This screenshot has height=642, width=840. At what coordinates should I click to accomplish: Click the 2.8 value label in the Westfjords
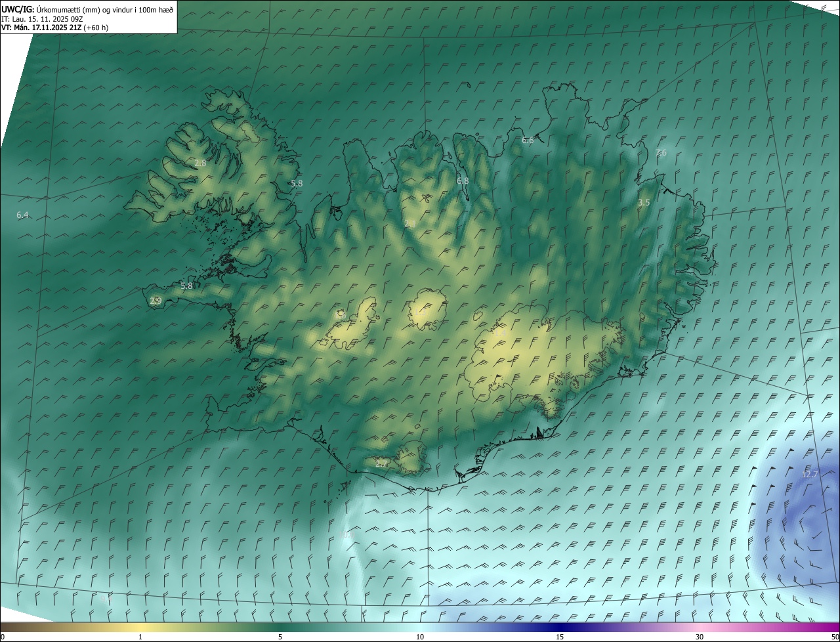tap(201, 163)
